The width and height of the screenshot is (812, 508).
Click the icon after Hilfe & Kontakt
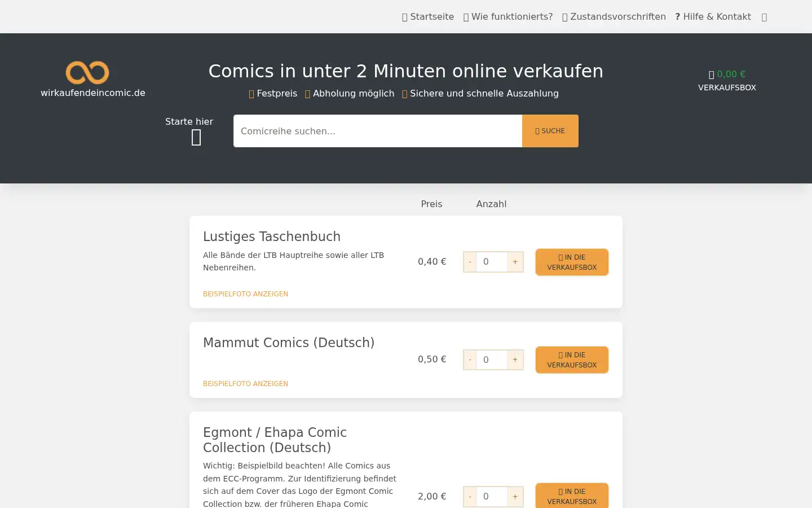tap(764, 17)
